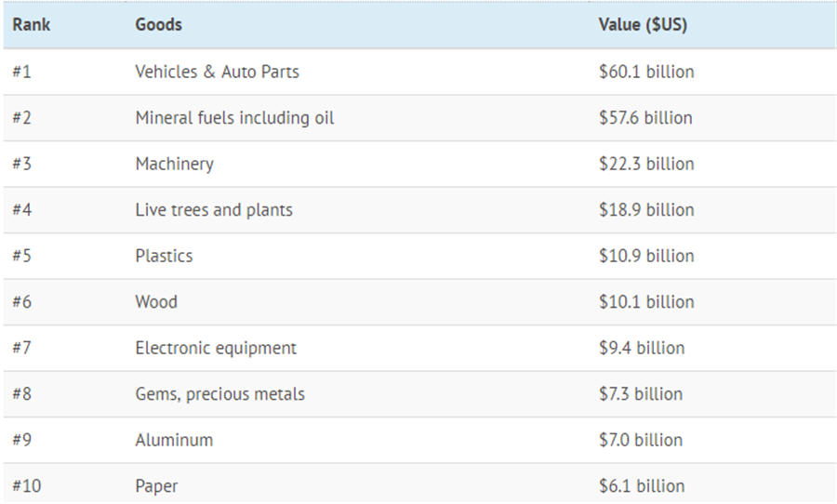This screenshot has height=504, width=837.
Task: Select the rank #10 cell
Action: coord(26,486)
